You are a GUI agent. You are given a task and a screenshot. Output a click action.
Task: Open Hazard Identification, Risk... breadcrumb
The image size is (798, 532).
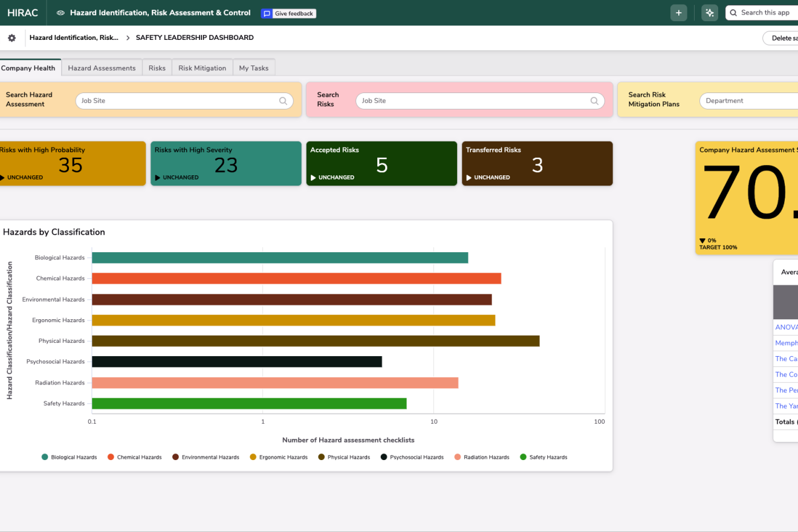tap(74, 37)
